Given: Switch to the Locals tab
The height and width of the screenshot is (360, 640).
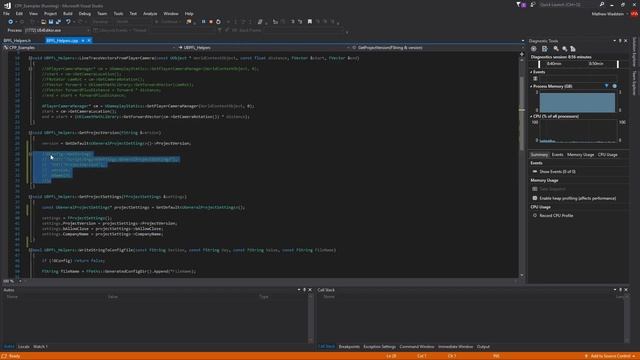Looking at the screenshot, I should click(x=24, y=347).
